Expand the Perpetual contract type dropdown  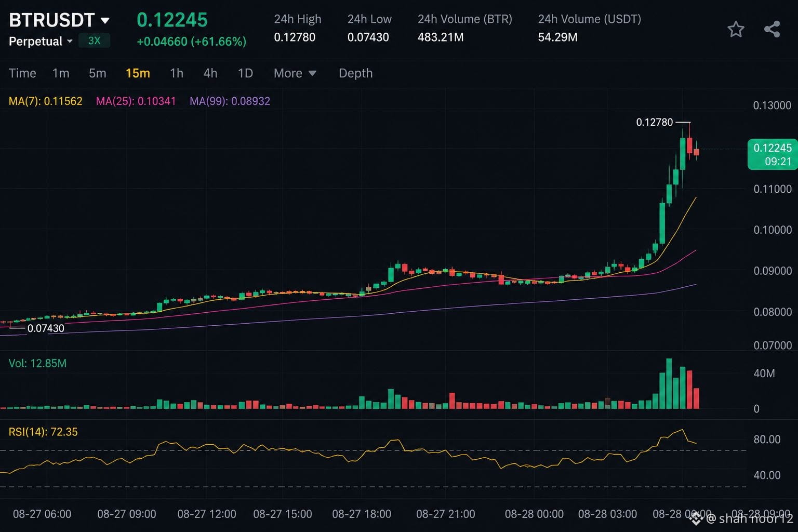click(x=41, y=41)
